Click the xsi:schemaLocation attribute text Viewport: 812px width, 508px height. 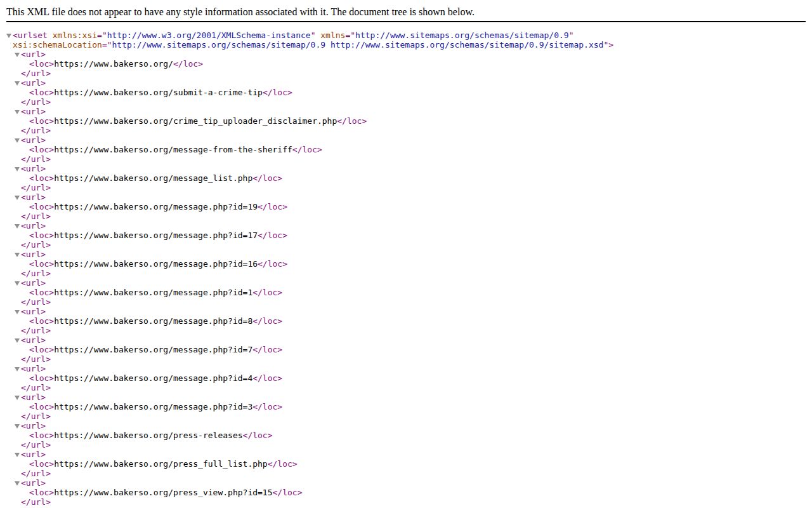(x=58, y=45)
